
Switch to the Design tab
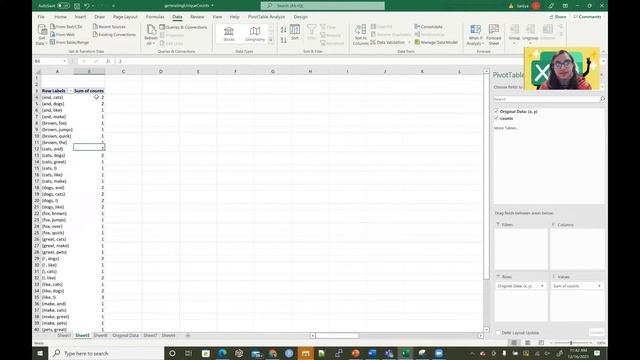[300, 17]
